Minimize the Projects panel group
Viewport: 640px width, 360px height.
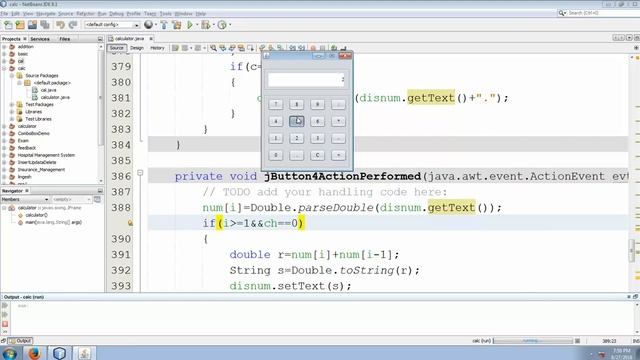point(100,39)
